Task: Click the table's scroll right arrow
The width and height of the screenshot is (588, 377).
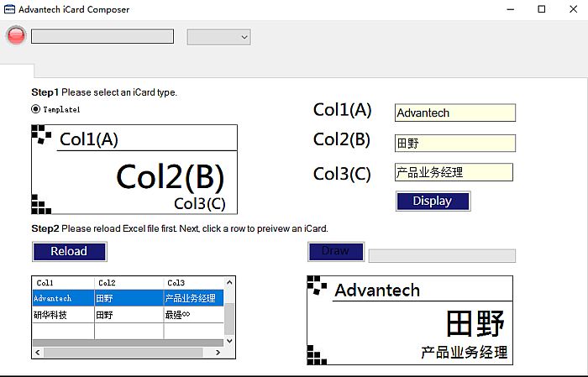Action: [218, 353]
